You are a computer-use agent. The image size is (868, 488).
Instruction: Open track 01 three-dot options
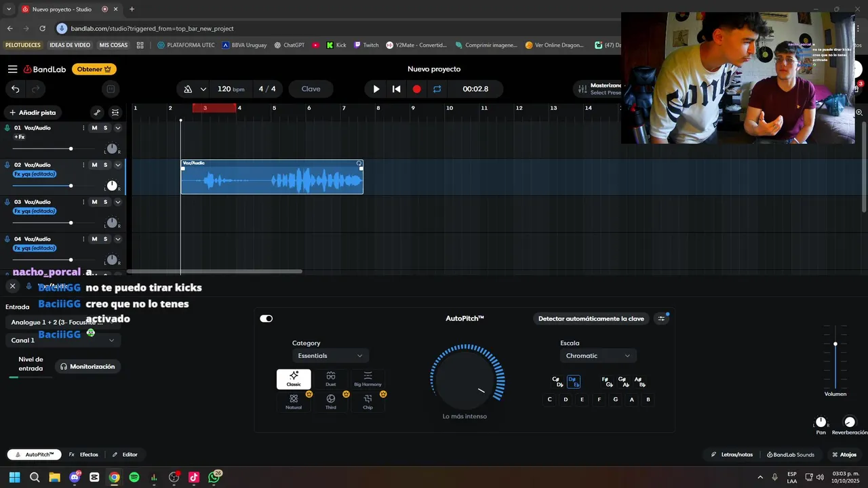pos(83,128)
